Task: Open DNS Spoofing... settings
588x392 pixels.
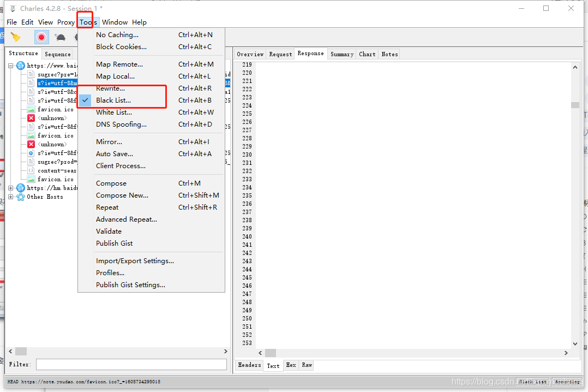Action: pos(151,124)
